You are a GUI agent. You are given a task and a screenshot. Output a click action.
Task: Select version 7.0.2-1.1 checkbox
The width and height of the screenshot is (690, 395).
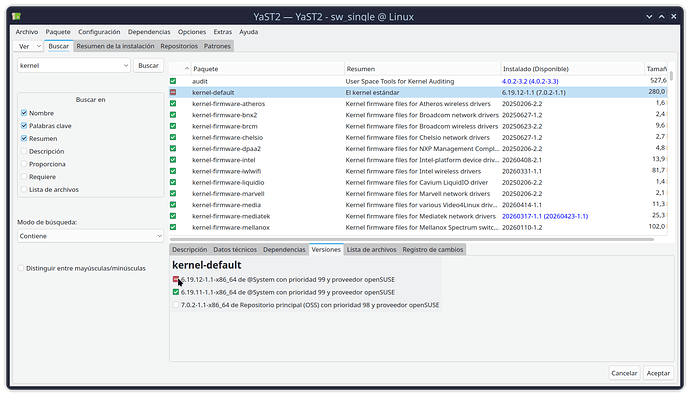click(x=176, y=305)
